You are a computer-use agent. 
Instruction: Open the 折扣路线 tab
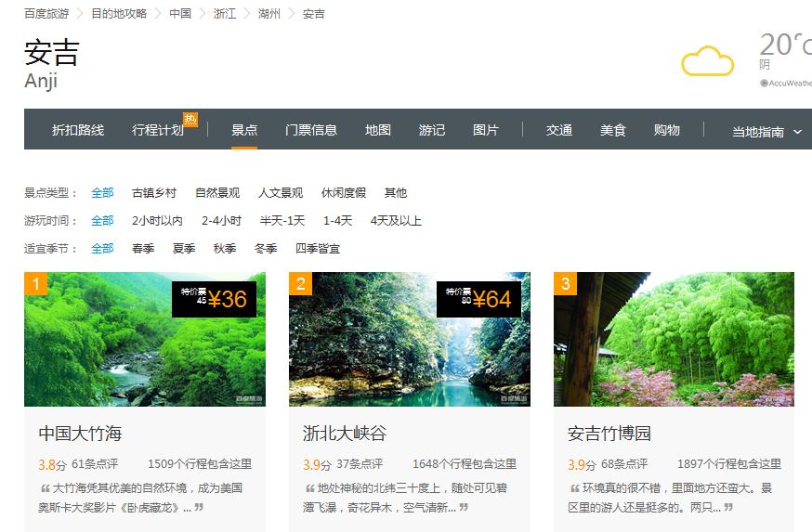coord(78,130)
